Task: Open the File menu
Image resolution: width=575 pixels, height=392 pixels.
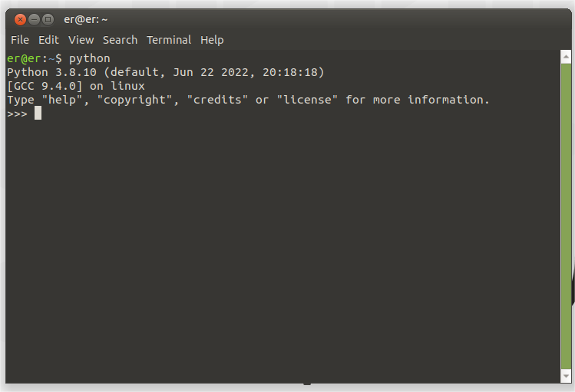Action: [20, 40]
